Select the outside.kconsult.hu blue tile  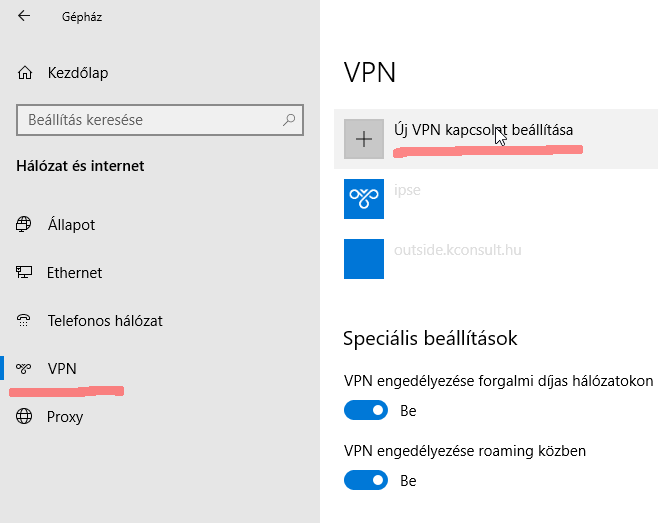point(364,259)
